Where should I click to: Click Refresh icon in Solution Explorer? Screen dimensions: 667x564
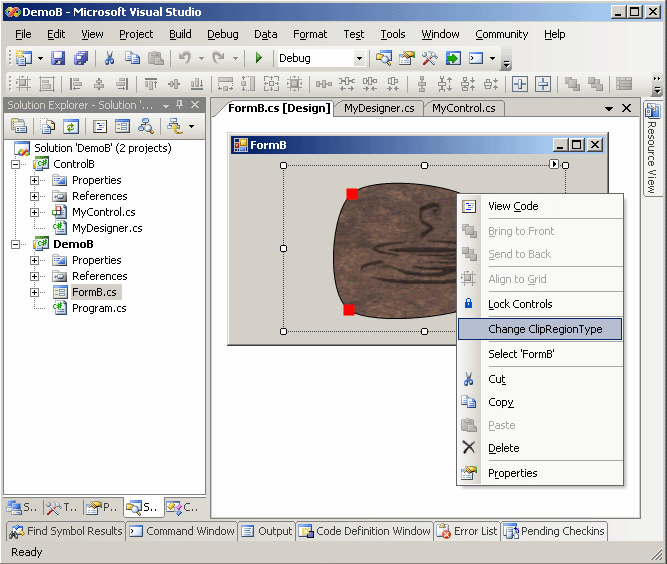click(71, 126)
